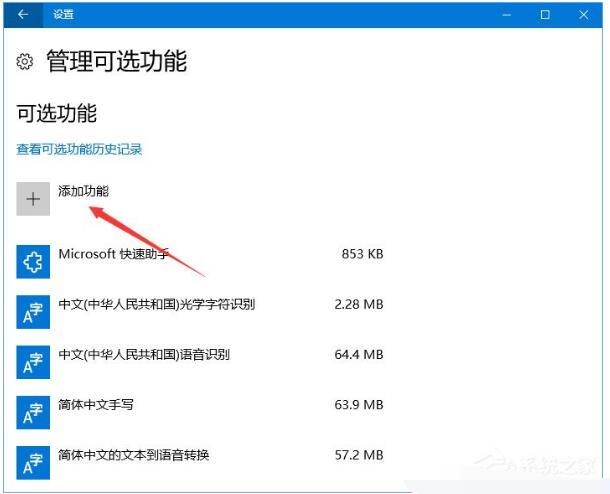This screenshot has height=494, width=610.
Task: Close the 设置 window
Action: (x=583, y=15)
